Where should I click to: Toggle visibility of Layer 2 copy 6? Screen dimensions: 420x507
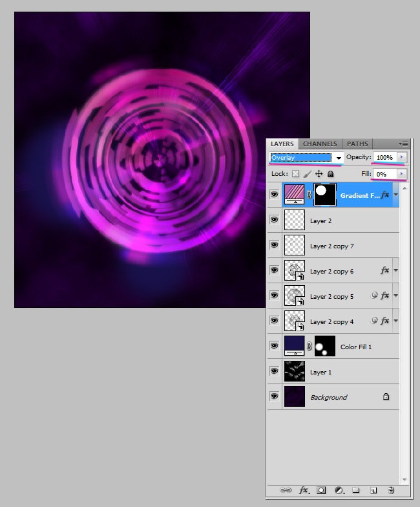click(x=274, y=270)
